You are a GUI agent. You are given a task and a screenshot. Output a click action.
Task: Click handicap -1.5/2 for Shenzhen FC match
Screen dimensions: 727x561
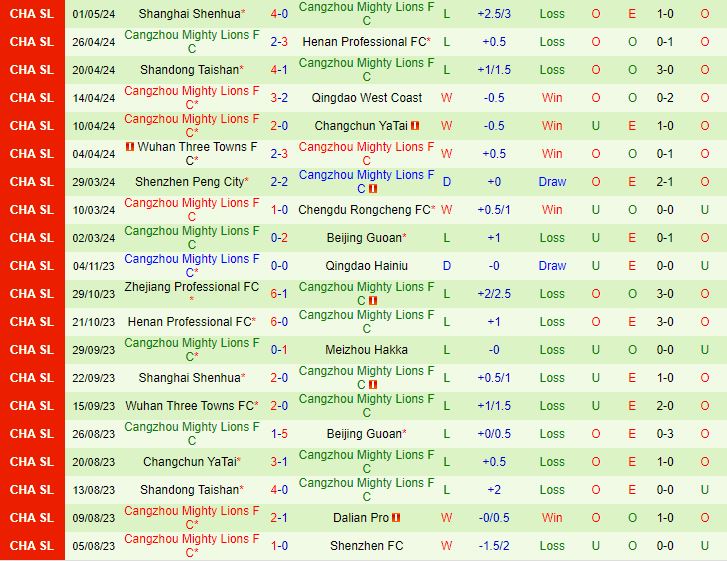click(494, 546)
